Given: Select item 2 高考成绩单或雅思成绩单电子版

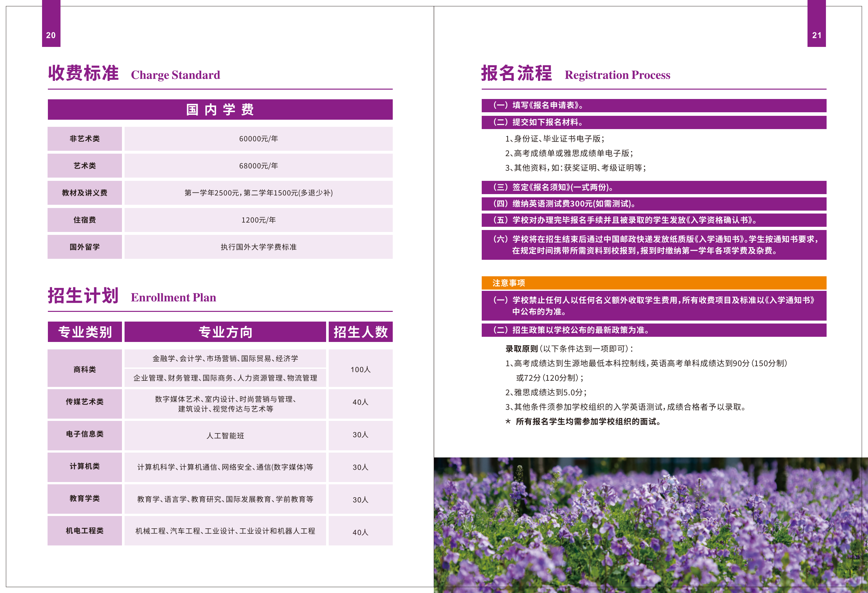Looking at the screenshot, I should 569,153.
